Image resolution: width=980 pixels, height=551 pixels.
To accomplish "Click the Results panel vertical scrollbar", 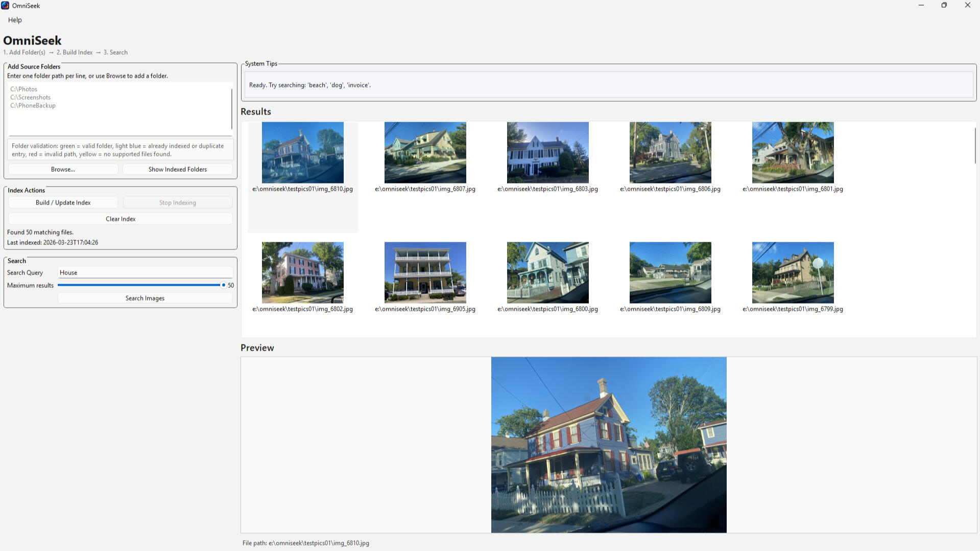I will tap(975, 146).
